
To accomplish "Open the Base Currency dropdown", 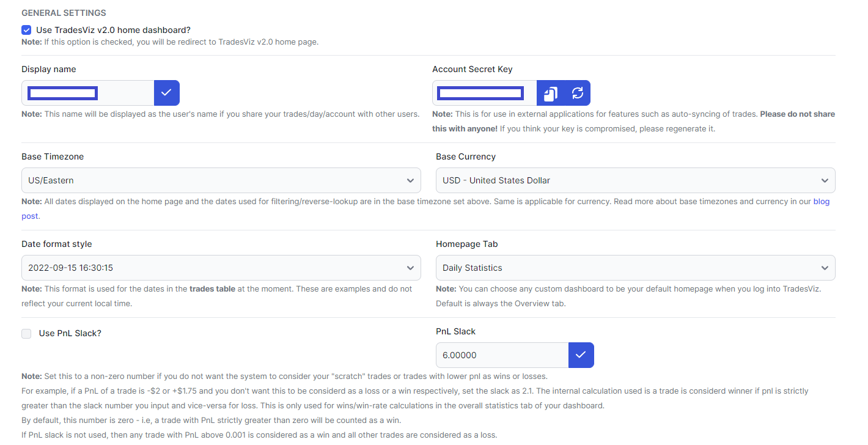I will pyautogui.click(x=635, y=180).
